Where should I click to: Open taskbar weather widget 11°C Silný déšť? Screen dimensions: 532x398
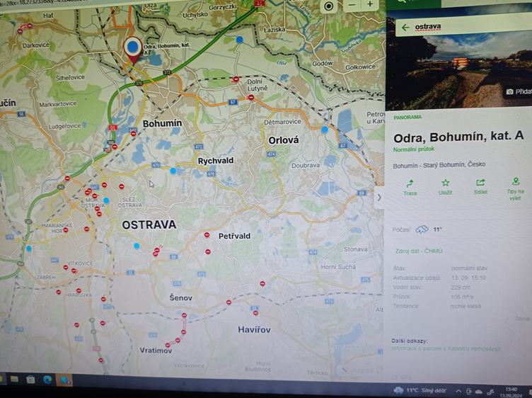click(x=420, y=390)
